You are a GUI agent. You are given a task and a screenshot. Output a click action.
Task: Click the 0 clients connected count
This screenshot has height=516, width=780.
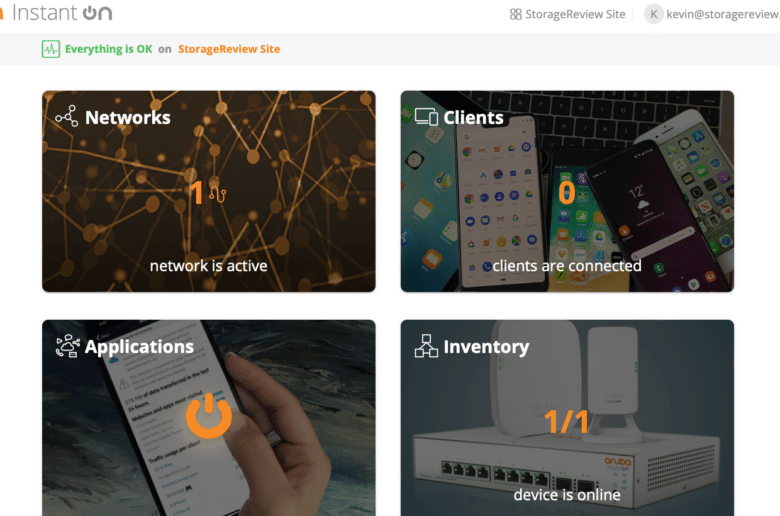pyautogui.click(x=567, y=193)
